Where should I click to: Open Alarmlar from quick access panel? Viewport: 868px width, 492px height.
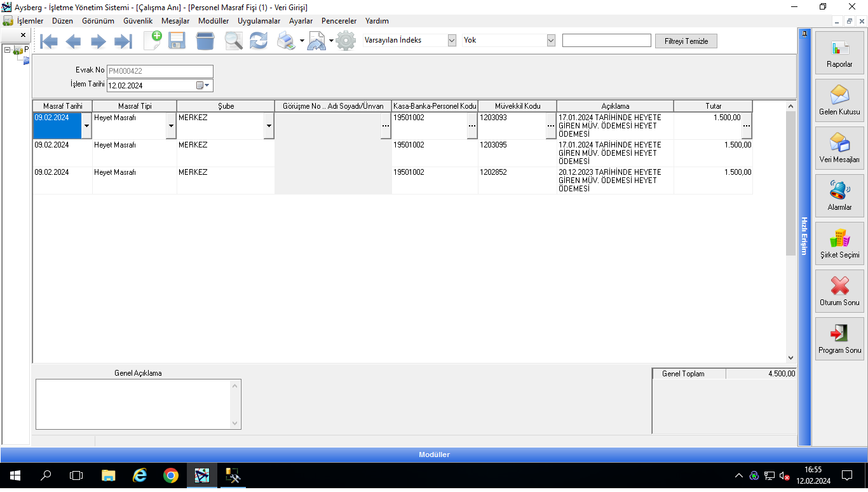[839, 196]
